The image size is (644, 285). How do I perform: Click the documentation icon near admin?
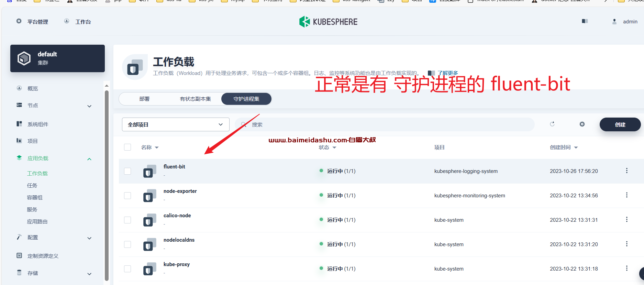point(585,21)
